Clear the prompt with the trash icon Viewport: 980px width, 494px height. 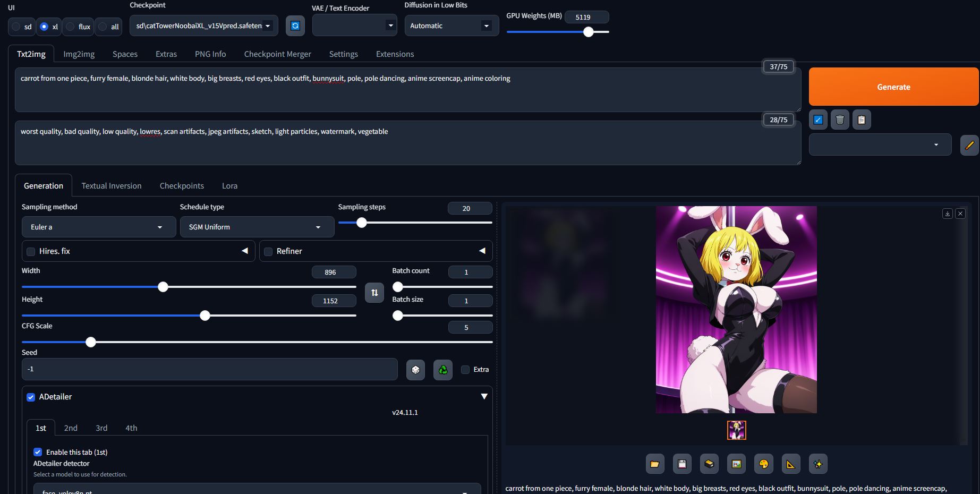(840, 120)
